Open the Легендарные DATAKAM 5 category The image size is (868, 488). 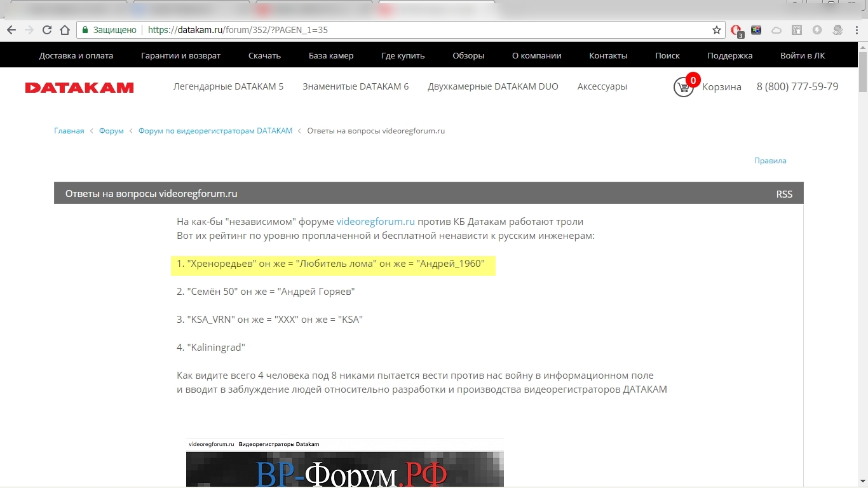point(228,86)
